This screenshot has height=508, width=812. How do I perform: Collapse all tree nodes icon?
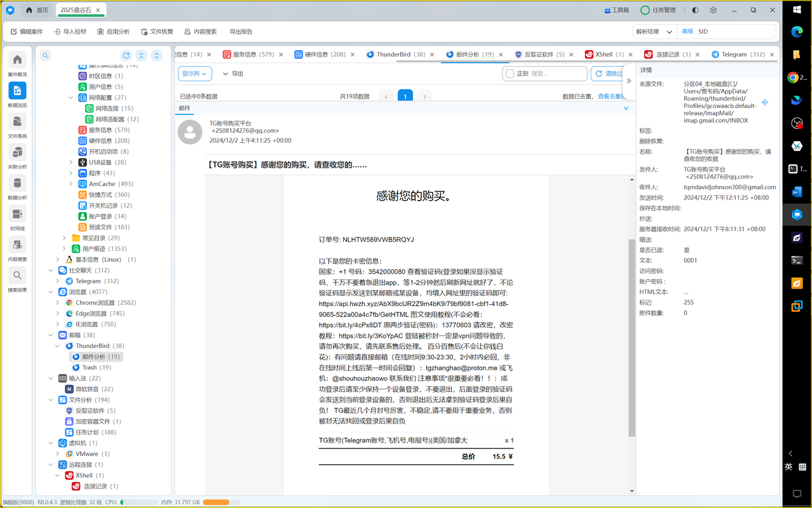141,56
